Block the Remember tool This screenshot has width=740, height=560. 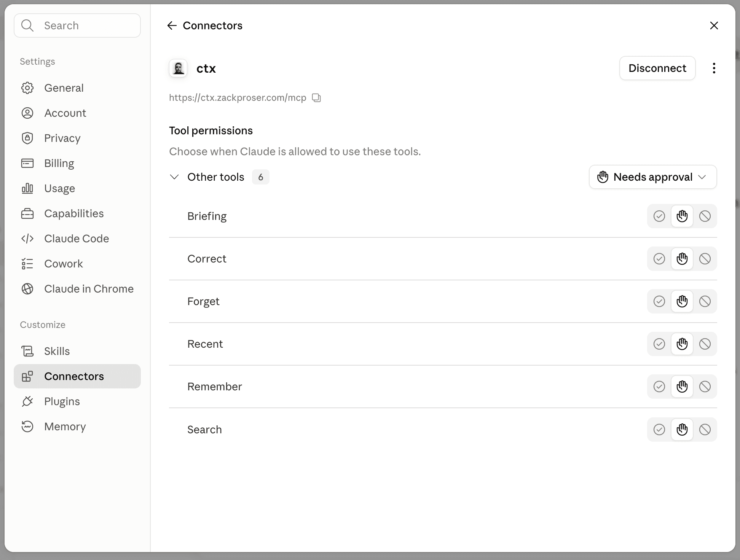(705, 387)
